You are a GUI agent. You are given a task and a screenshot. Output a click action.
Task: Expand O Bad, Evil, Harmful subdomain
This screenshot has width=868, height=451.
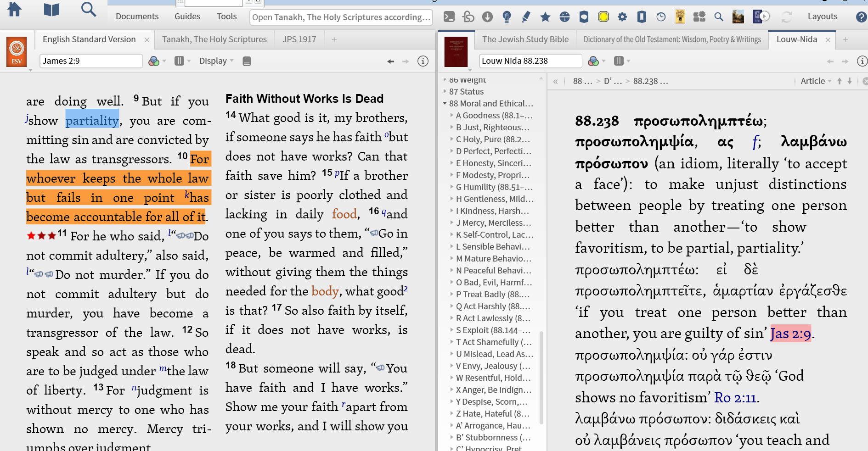tap(452, 282)
